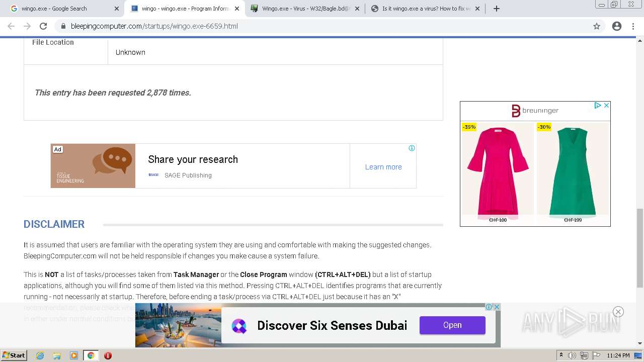Dismiss the overlay with the circled X button

[x=618, y=312]
